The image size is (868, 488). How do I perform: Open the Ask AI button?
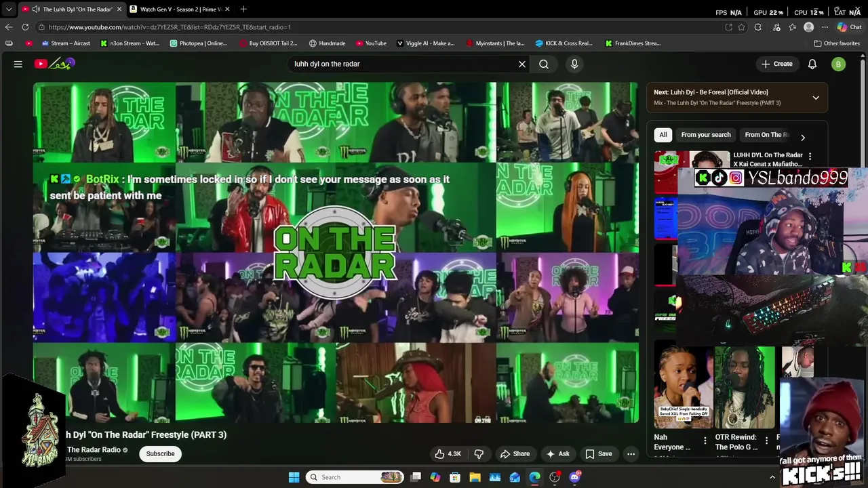click(558, 454)
